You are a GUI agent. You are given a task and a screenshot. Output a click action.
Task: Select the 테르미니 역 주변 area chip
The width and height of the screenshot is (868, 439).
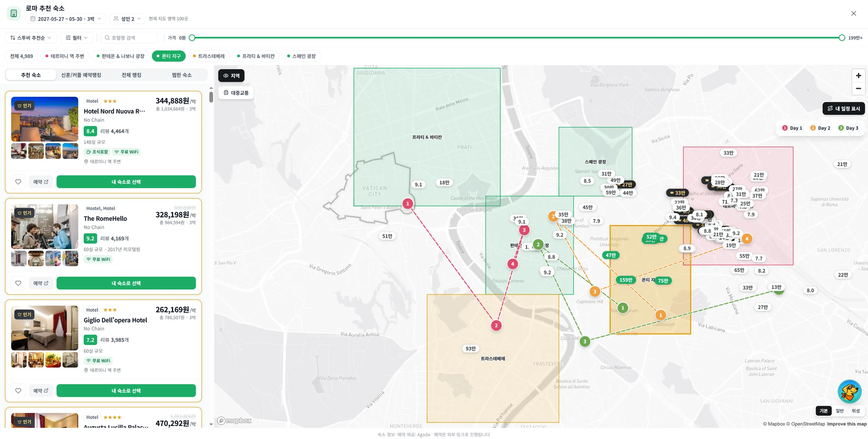coord(65,56)
